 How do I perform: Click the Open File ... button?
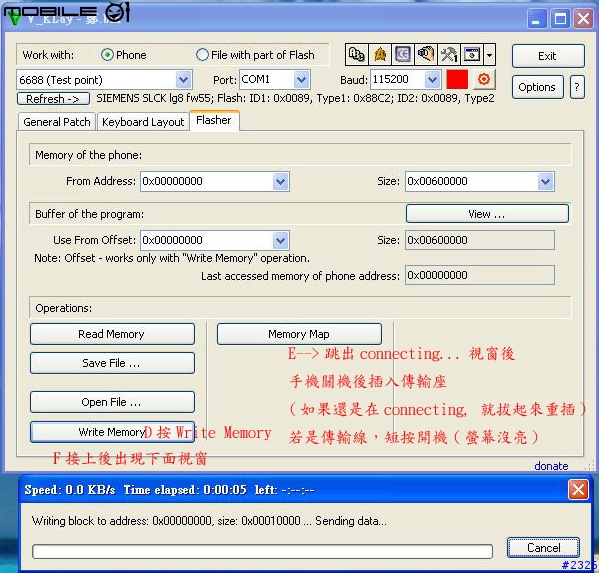click(x=112, y=402)
